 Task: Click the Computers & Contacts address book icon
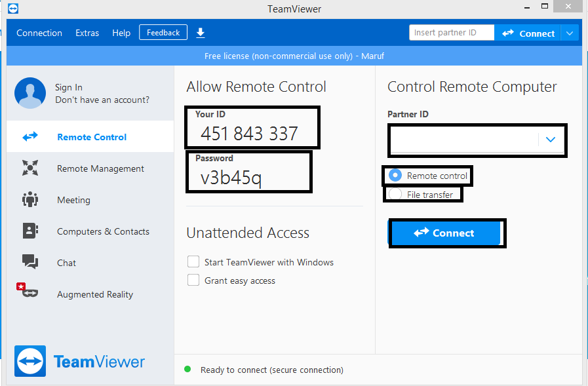point(30,231)
